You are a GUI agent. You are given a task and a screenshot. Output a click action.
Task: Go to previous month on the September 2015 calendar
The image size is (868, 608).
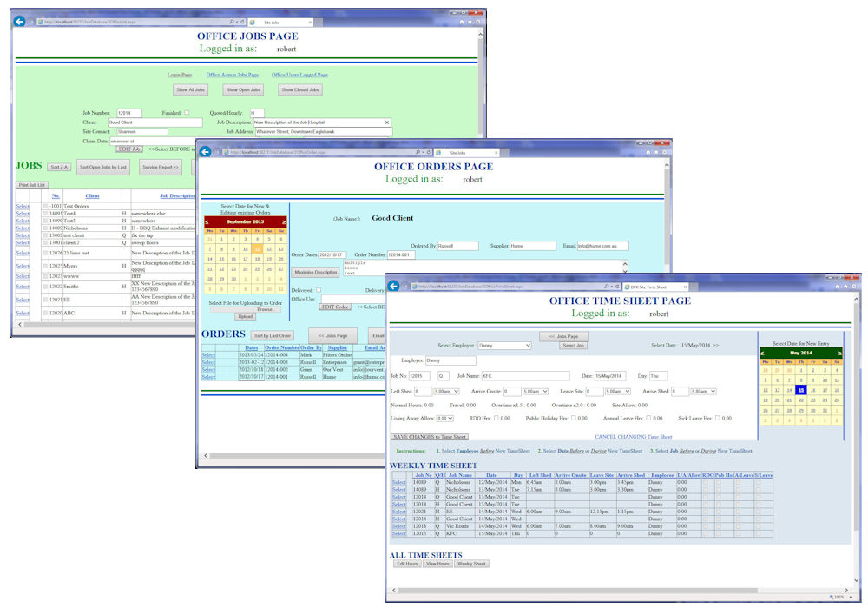206,222
